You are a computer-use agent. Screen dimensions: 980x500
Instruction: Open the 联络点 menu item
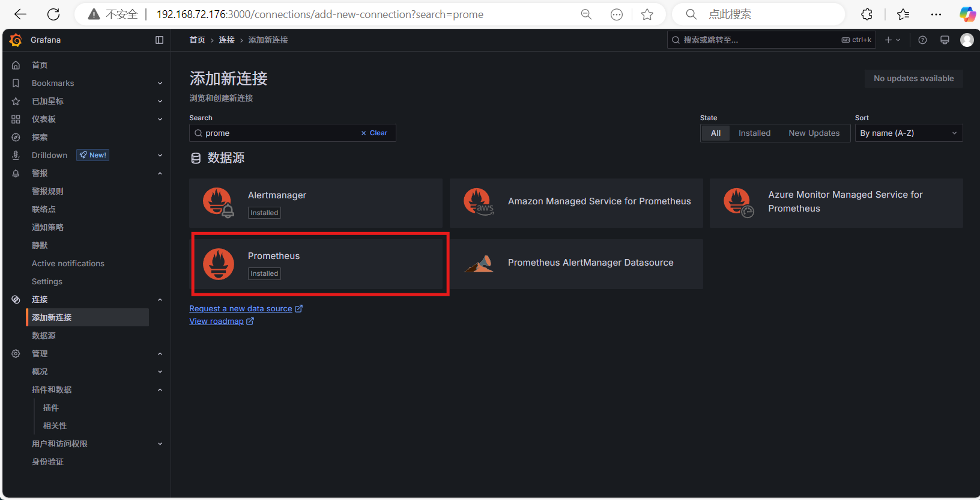[x=44, y=209]
